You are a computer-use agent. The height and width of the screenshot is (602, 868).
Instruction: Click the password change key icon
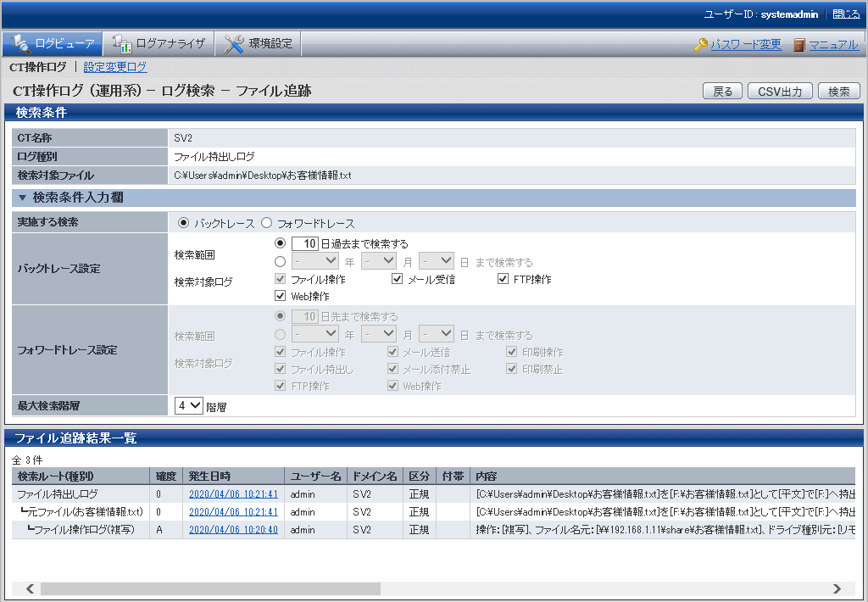click(701, 45)
